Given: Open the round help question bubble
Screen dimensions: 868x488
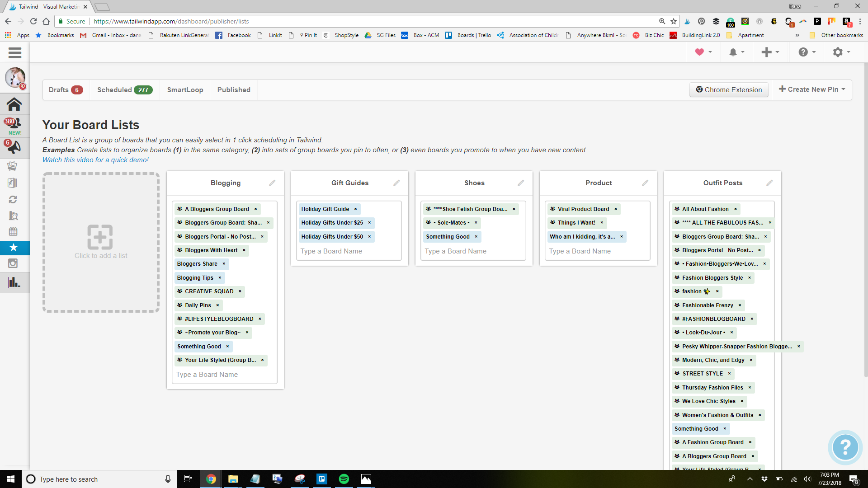Looking at the screenshot, I should [844, 447].
